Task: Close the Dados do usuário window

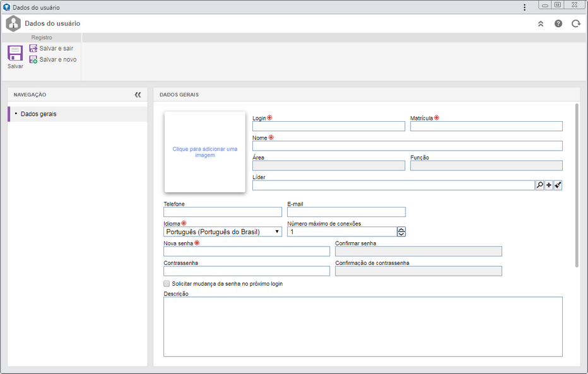Action: point(575,5)
